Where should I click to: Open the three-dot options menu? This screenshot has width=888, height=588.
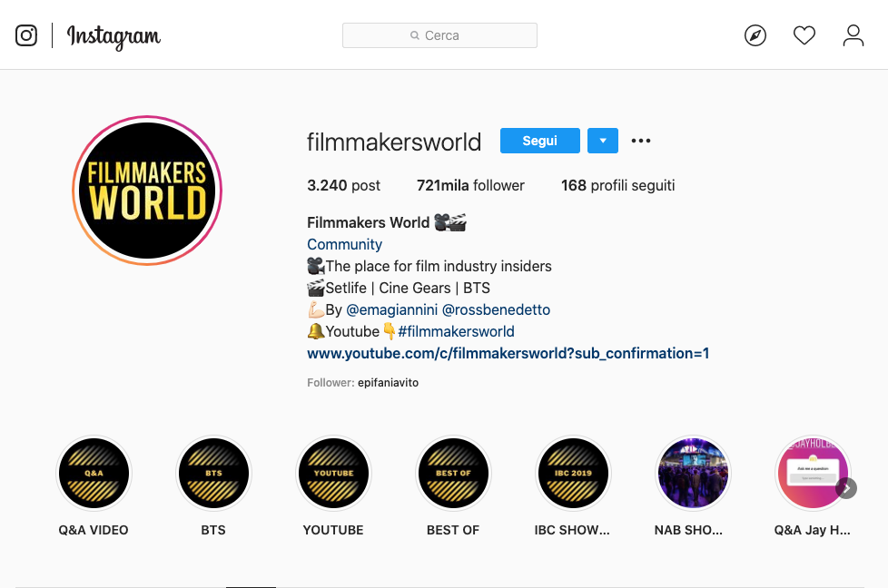pyautogui.click(x=640, y=141)
